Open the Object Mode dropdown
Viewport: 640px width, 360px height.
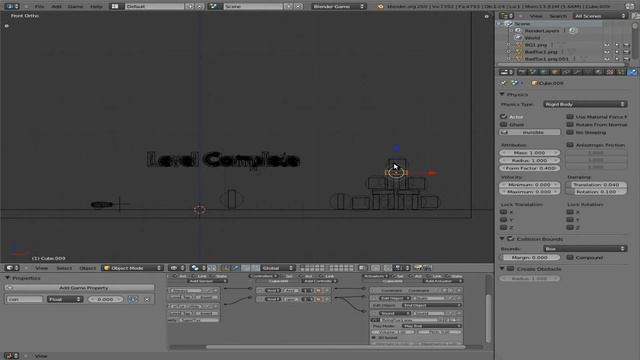coord(132,268)
